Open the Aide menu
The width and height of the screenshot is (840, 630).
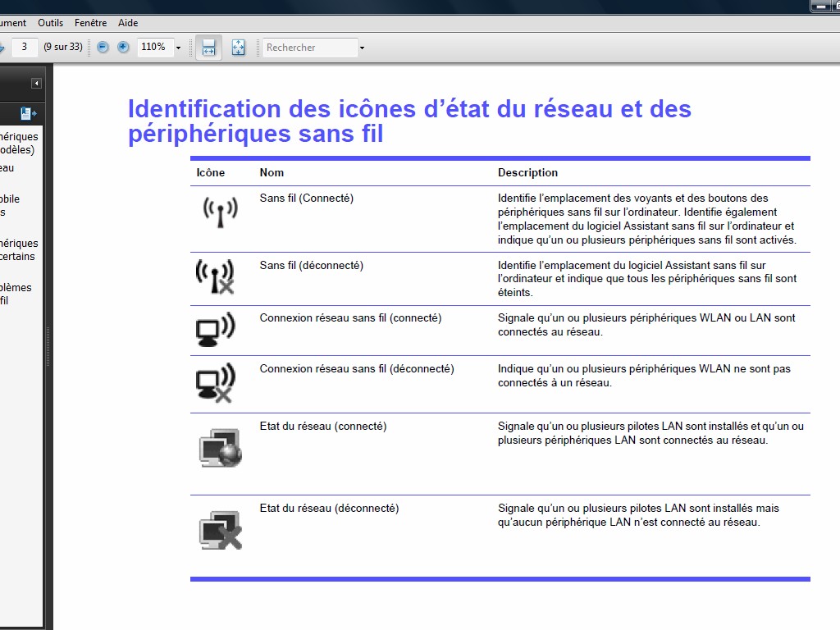[x=128, y=23]
